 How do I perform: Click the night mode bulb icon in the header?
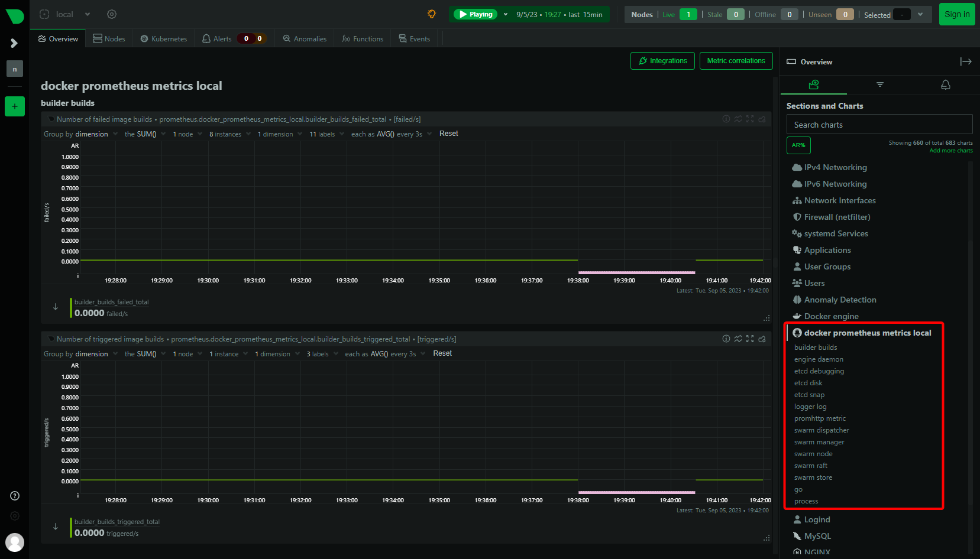[x=431, y=13]
